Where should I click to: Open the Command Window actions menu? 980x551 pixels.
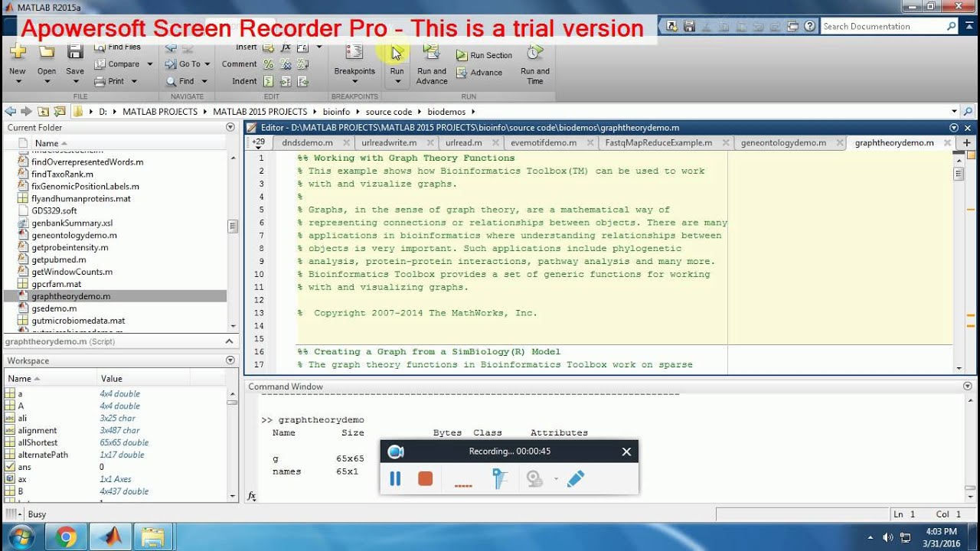967,386
